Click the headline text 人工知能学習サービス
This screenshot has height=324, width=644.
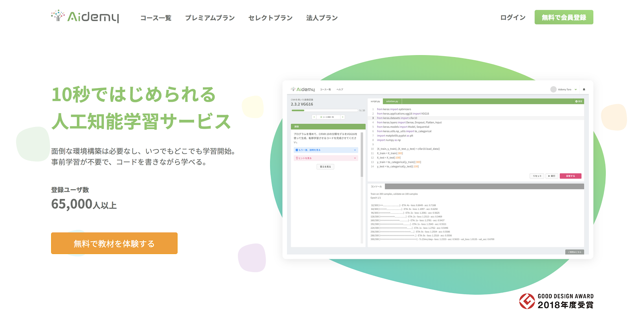coord(141,121)
